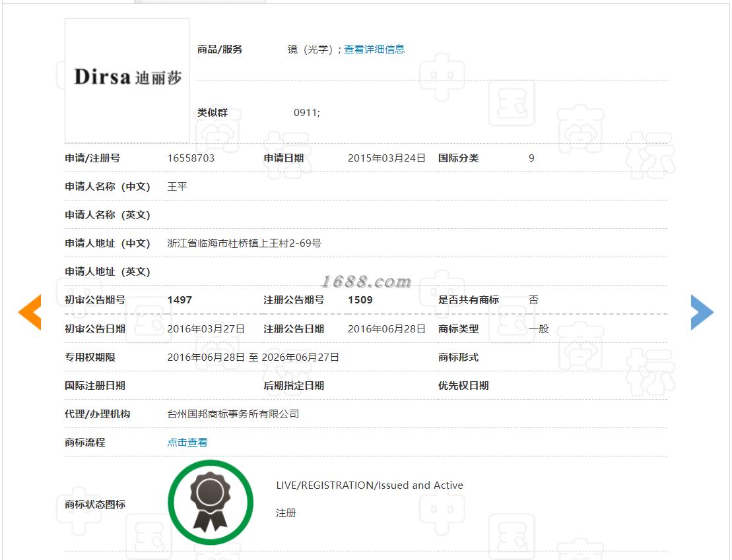Select the registration number 16558703
The image size is (732, 560).
coord(191,158)
